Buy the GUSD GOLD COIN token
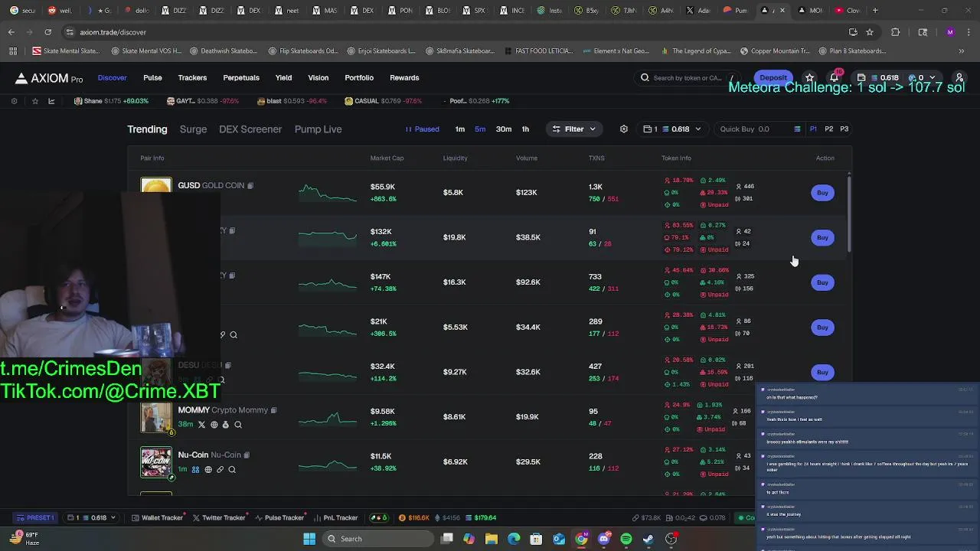The height and width of the screenshot is (551, 980). (x=822, y=193)
